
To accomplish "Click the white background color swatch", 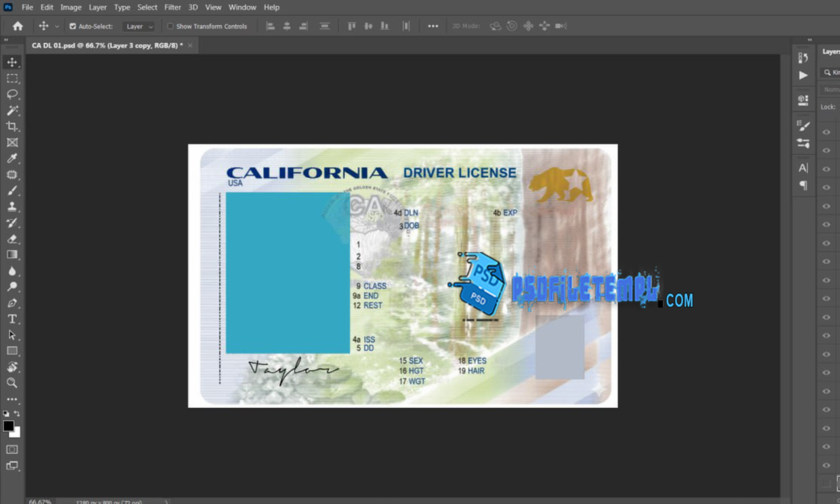I will pos(16,432).
